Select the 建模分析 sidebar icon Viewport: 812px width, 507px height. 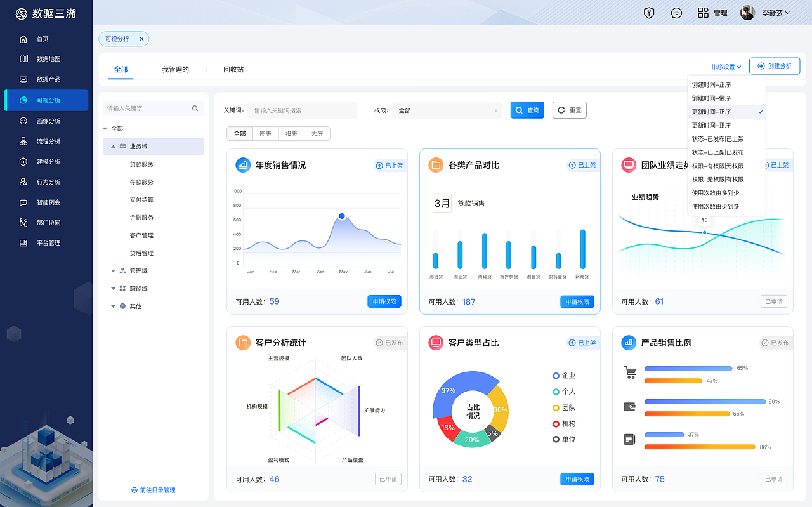pos(22,161)
